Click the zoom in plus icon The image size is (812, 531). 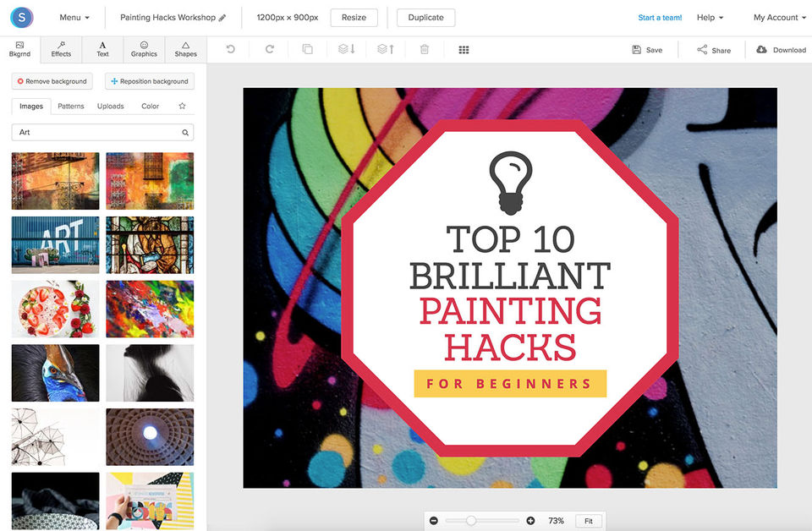pos(530,521)
